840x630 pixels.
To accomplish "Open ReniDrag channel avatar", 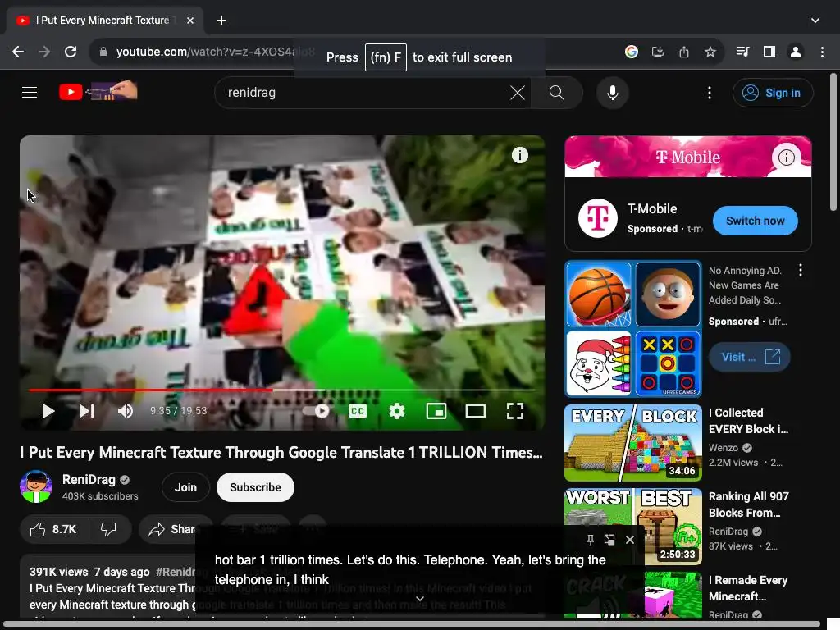I will click(36, 486).
